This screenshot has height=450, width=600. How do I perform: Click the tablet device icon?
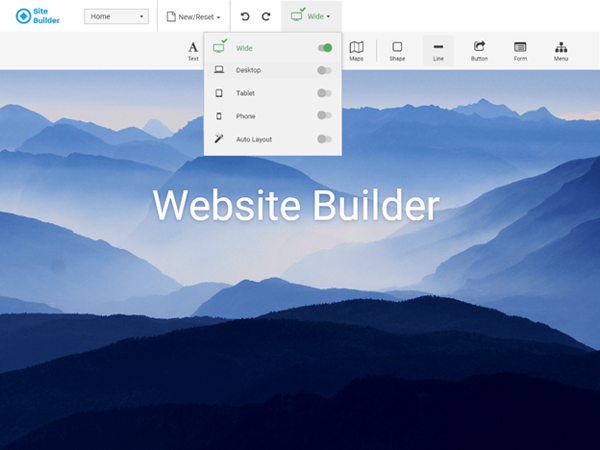(219, 93)
